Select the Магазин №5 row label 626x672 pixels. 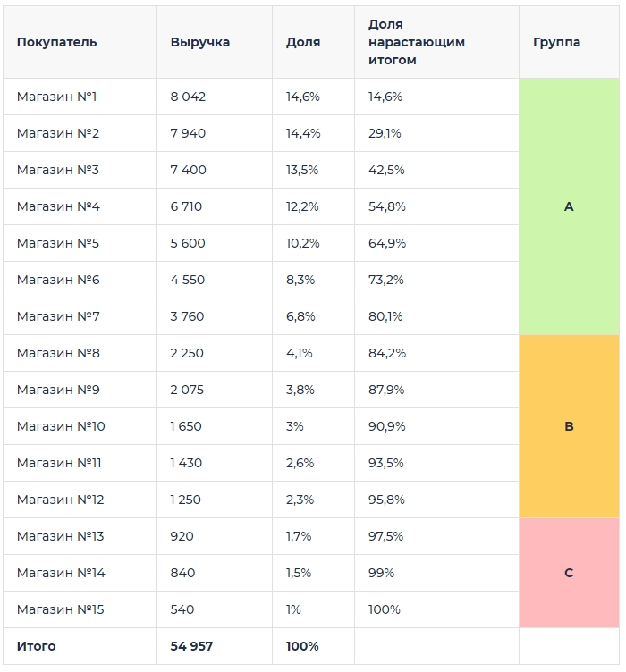pyautogui.click(x=58, y=243)
